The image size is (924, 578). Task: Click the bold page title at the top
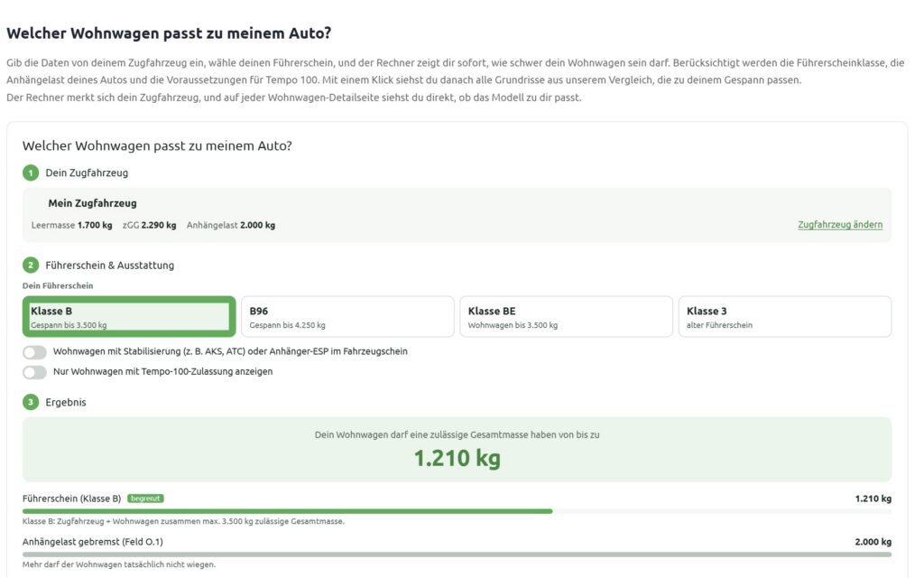pyautogui.click(x=169, y=33)
